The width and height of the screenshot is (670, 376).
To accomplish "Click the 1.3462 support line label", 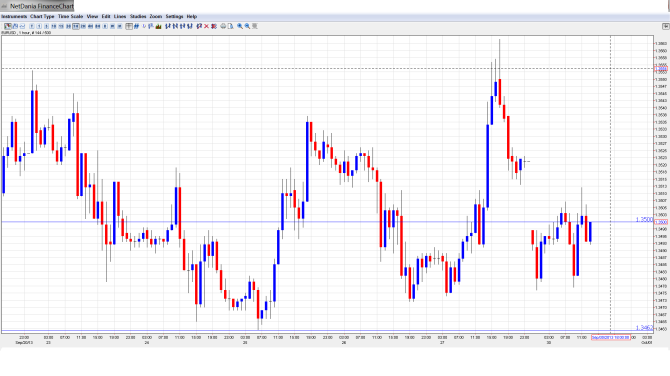I will [644, 328].
